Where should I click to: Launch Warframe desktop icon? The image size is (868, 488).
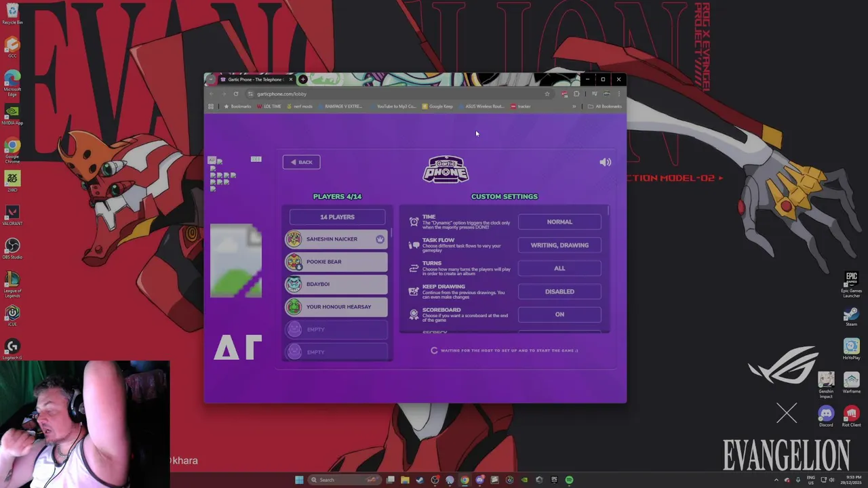coord(851,383)
